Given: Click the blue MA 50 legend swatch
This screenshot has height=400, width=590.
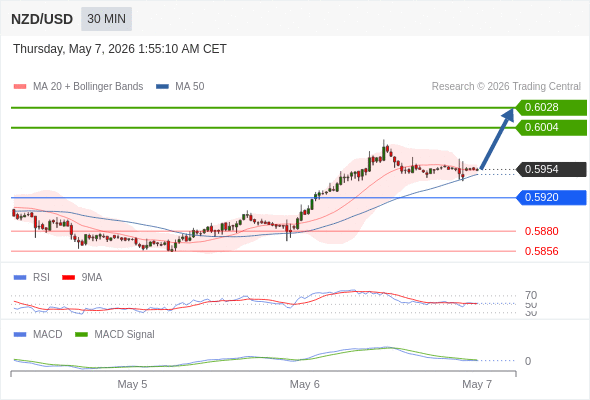Looking at the screenshot, I should pos(162,87).
